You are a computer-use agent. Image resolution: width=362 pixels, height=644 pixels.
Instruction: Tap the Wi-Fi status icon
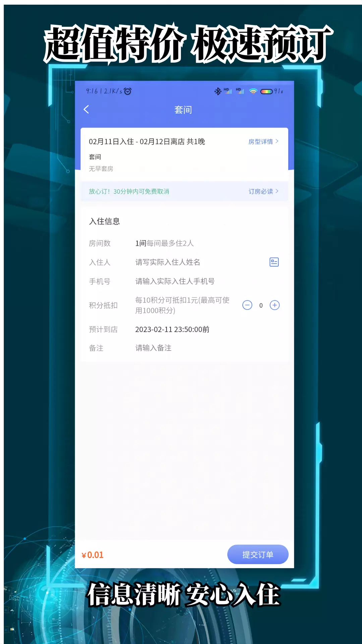(x=253, y=91)
